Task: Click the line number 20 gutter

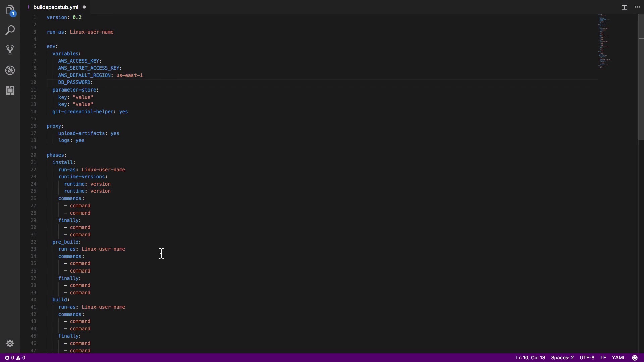Action: [x=33, y=155]
